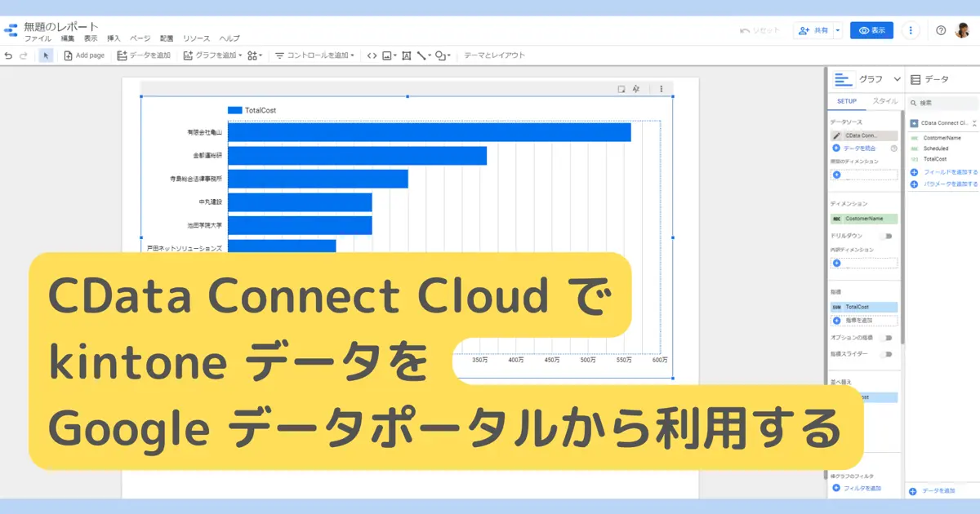
Task: Click the リセット button
Action: [x=759, y=30]
